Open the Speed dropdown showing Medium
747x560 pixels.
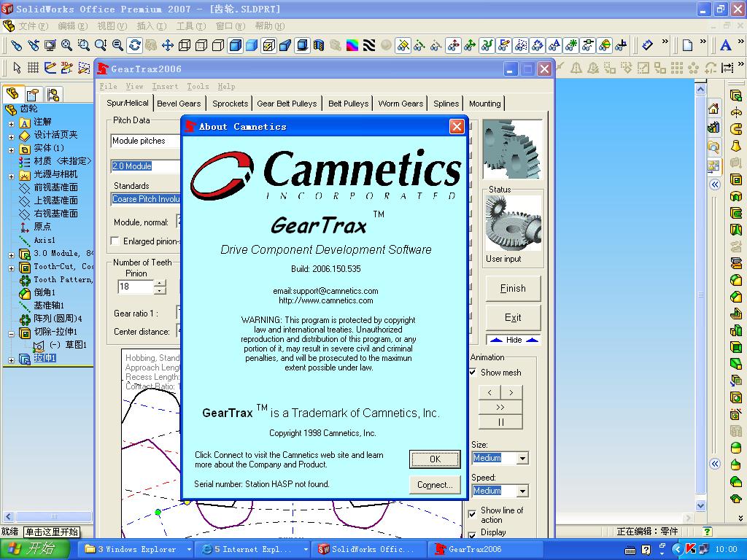[x=522, y=491]
